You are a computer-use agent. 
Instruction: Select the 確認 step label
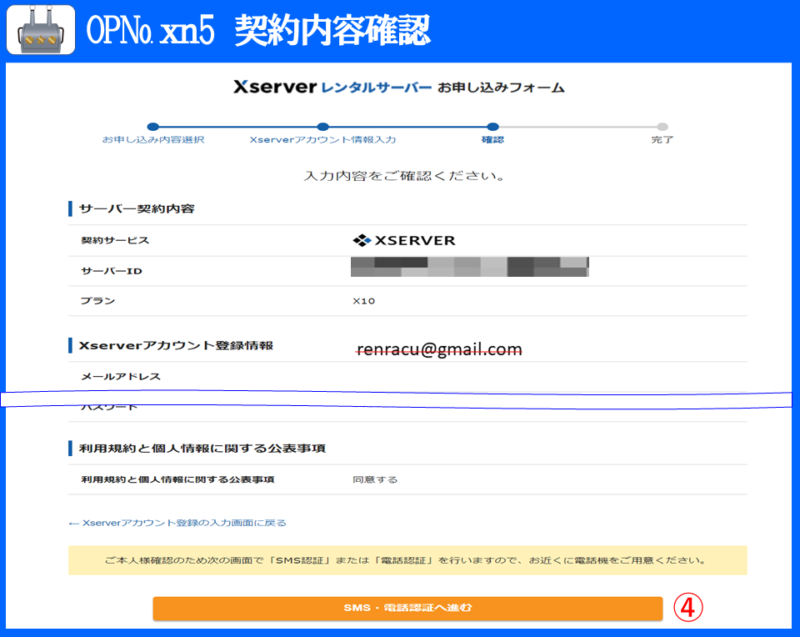[493, 140]
